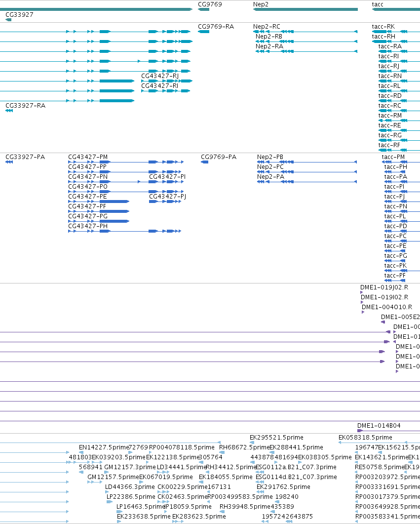The image size is (420, 524).
Task: Select the EK122138.5prime EST label
Action: coord(173,457)
